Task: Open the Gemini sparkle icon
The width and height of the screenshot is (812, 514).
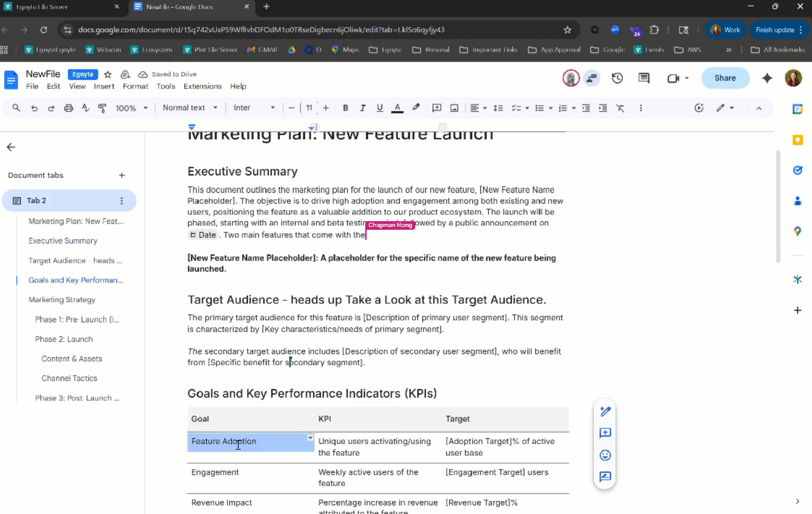Action: click(767, 78)
